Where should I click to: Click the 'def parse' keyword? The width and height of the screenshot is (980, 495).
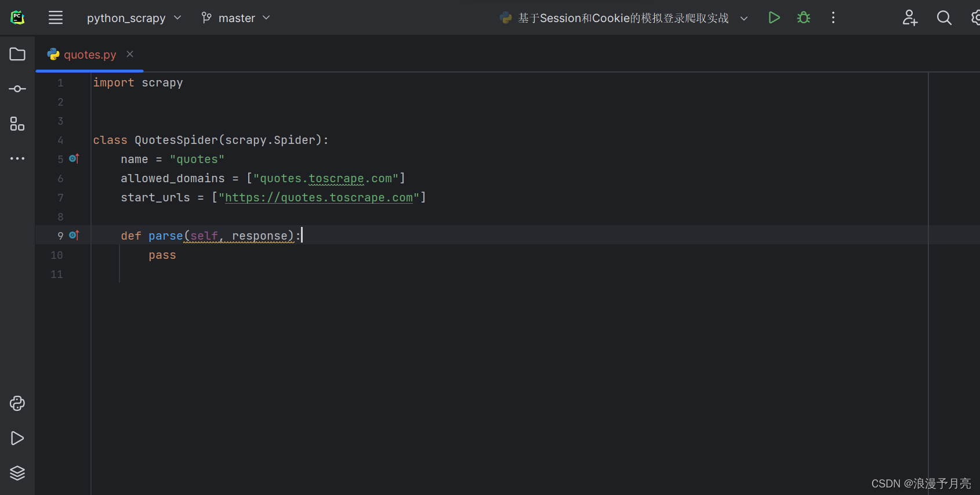pyautogui.click(x=131, y=236)
